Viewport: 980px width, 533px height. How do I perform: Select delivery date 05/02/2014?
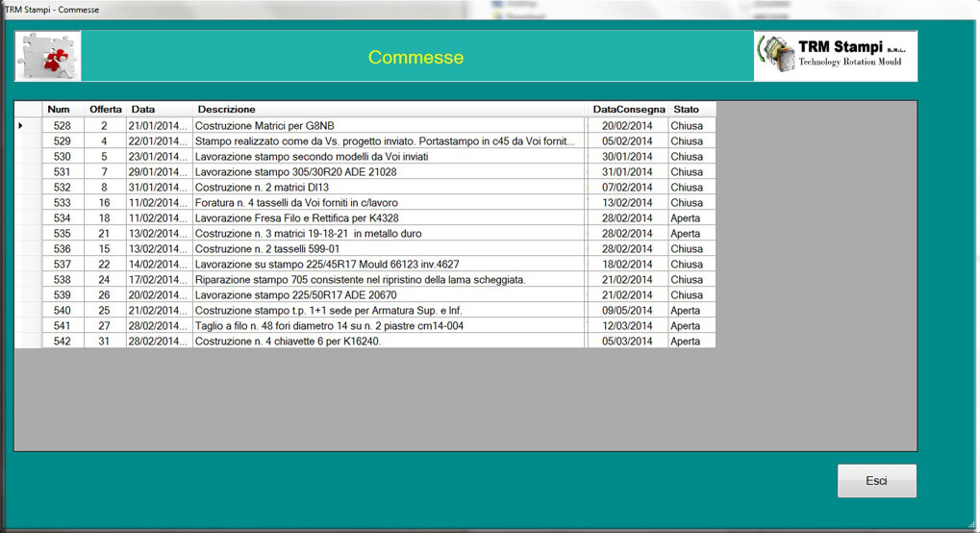pyautogui.click(x=628, y=140)
